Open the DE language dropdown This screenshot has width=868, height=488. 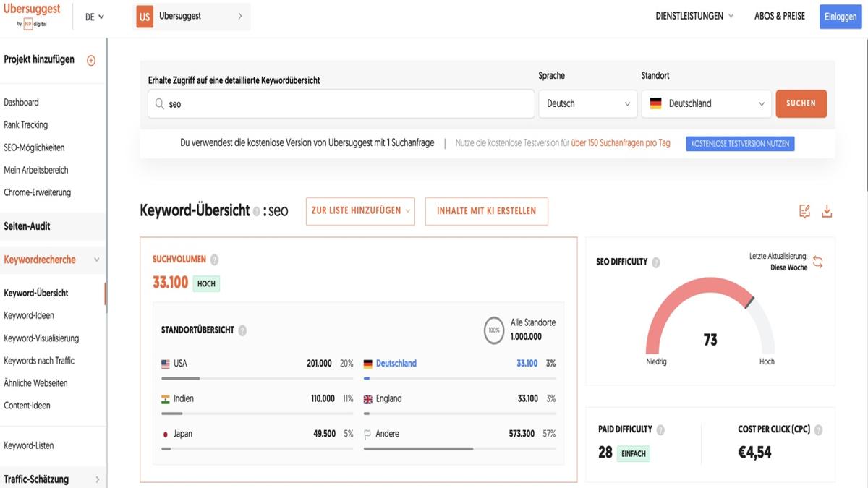click(x=94, y=17)
